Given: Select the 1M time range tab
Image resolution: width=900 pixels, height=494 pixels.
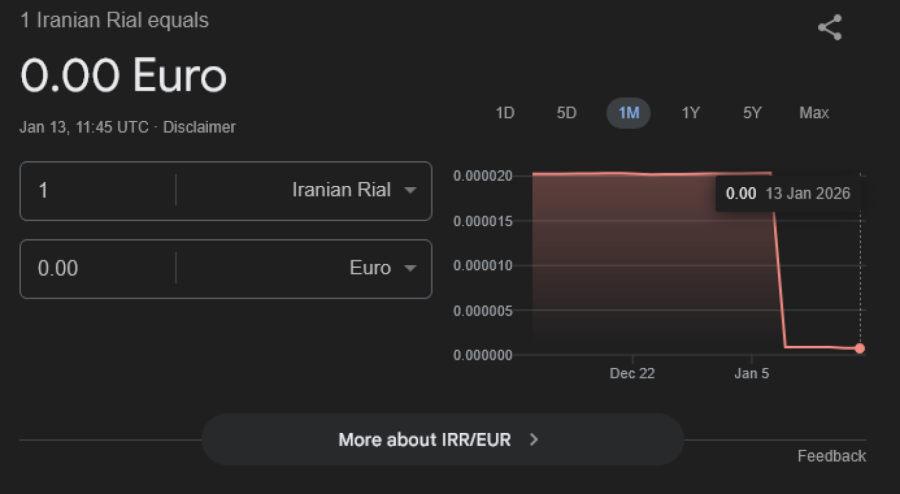Looking at the screenshot, I should pos(628,113).
